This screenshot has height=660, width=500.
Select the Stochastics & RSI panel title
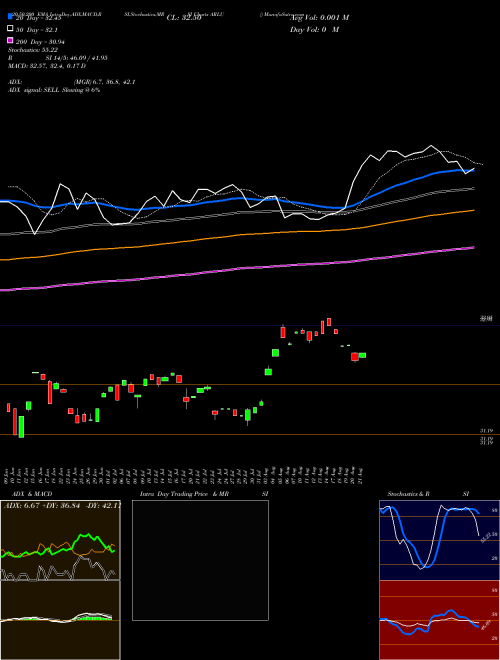[428, 494]
